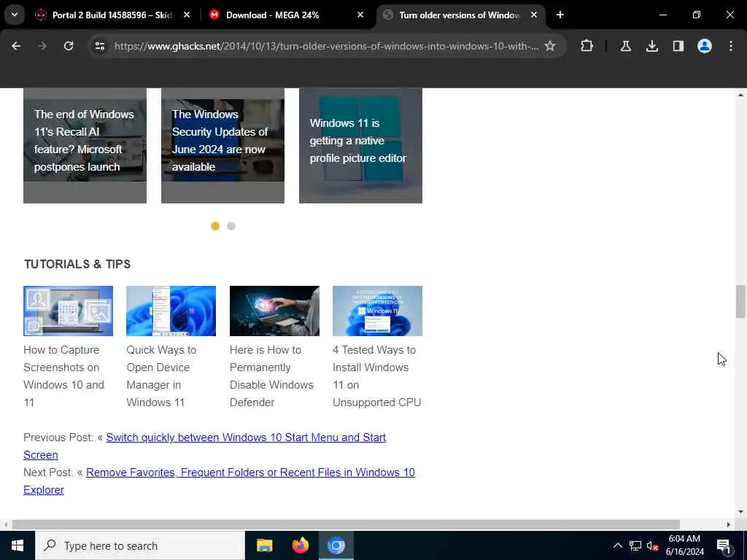Open a new browser tab
The image size is (747, 560).
click(560, 15)
